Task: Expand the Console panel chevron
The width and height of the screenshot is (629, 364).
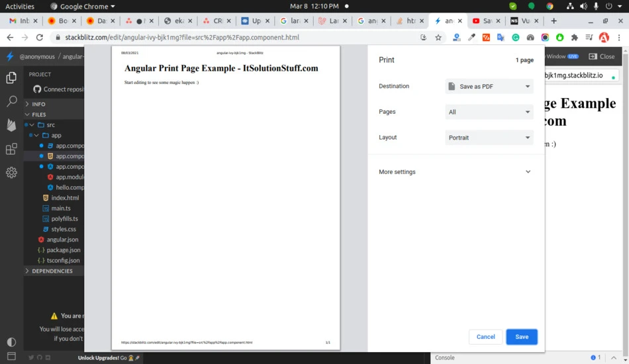Action: (614, 357)
